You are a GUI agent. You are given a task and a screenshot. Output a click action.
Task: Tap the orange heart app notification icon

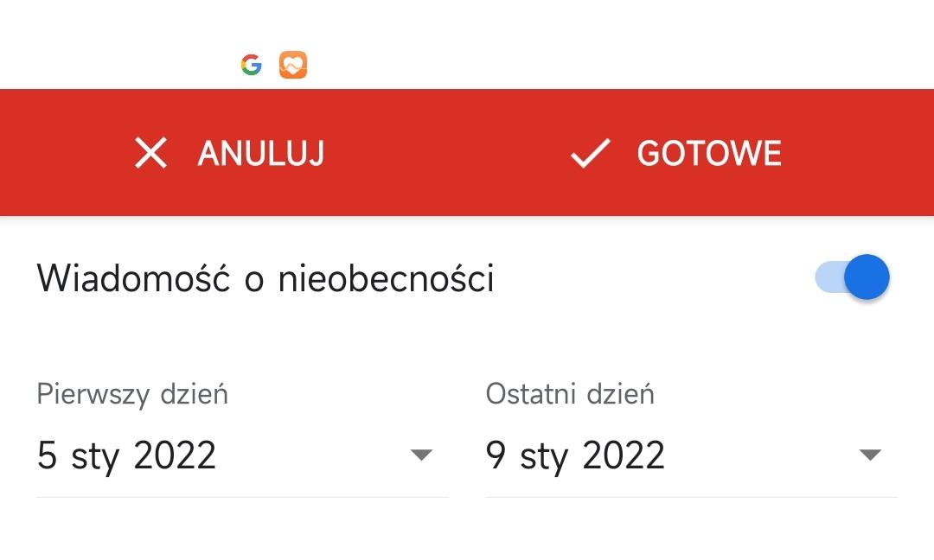[293, 65]
